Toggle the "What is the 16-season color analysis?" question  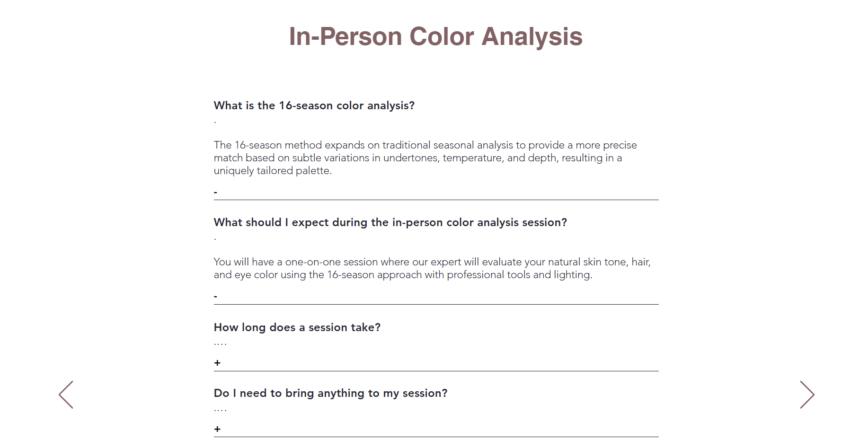click(x=314, y=105)
